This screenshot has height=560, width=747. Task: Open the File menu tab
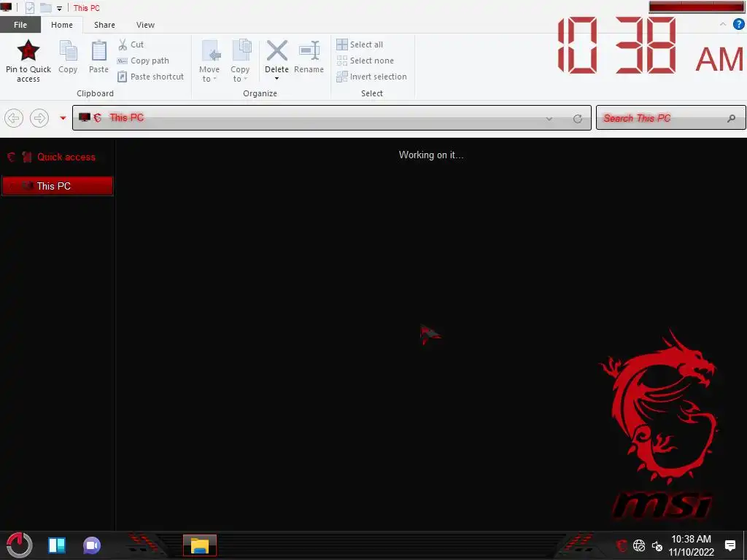pyautogui.click(x=20, y=25)
